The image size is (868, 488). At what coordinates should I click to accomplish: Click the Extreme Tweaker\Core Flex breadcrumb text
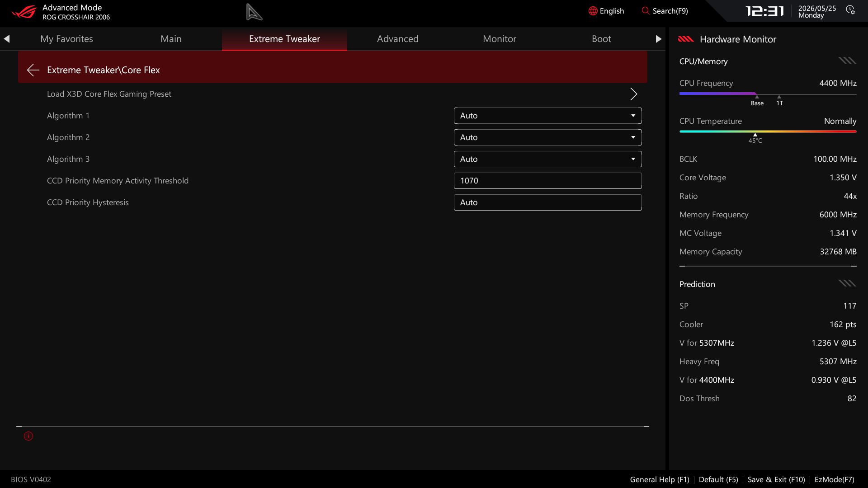coord(104,70)
